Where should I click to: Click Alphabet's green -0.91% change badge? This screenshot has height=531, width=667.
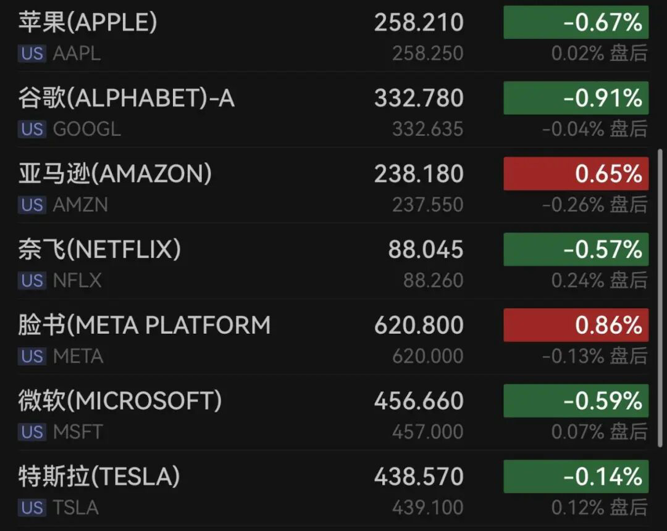pos(575,98)
